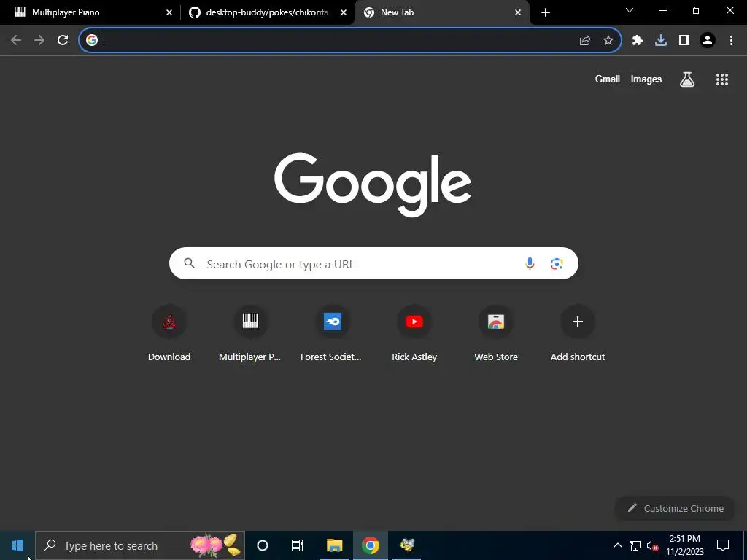
Task: Open Chrome downloads icon
Action: click(661, 41)
